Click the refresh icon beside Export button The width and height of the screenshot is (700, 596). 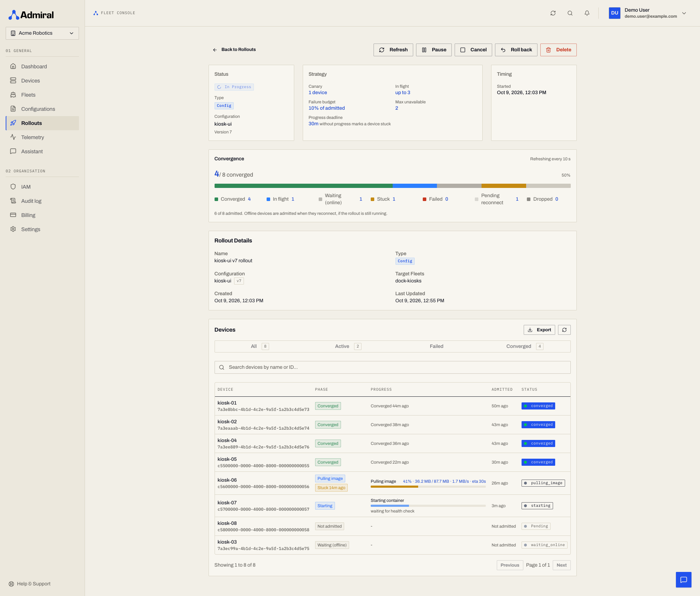[x=564, y=330]
